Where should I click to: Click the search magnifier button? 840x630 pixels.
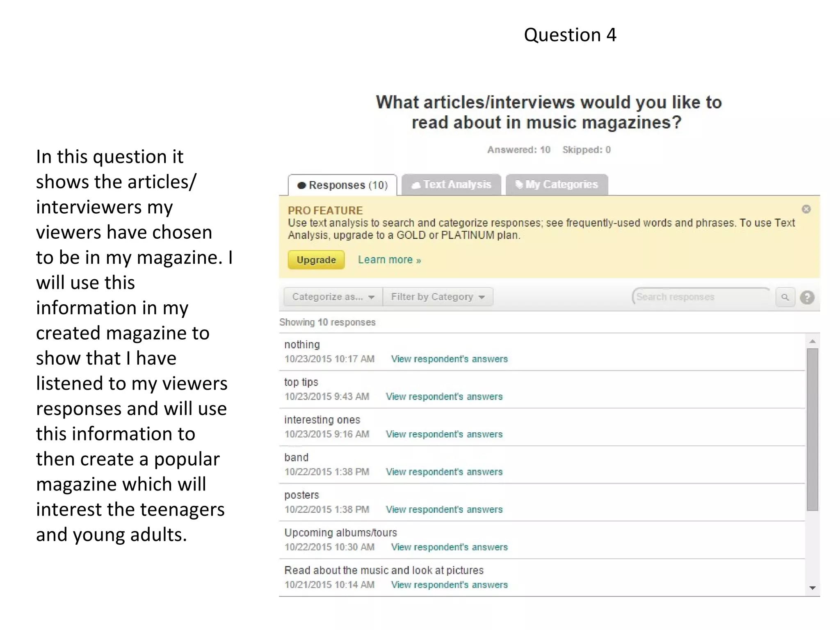(x=785, y=297)
